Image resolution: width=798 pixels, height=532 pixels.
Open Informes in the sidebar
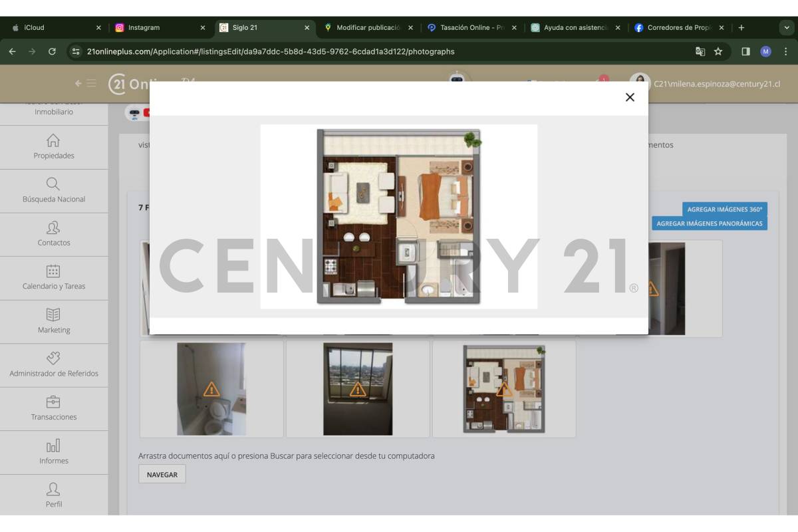54,452
